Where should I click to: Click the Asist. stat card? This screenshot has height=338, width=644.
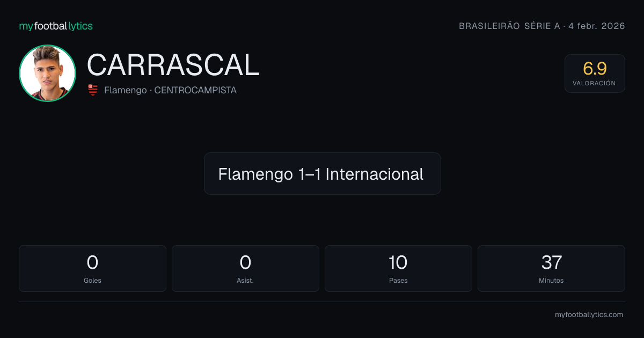(245, 268)
